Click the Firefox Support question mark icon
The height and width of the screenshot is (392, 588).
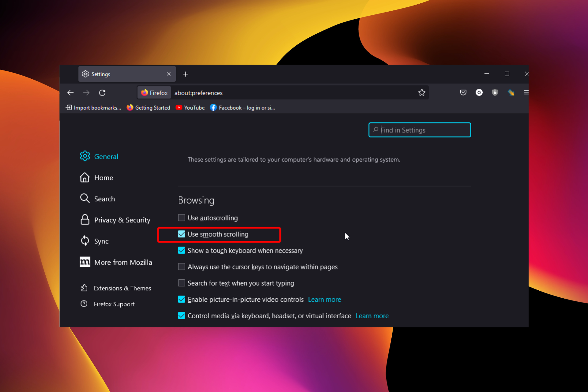click(84, 304)
